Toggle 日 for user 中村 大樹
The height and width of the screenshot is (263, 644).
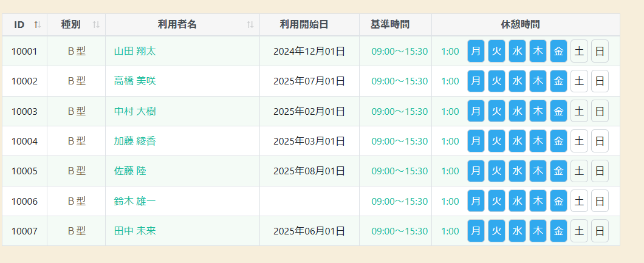coord(600,111)
